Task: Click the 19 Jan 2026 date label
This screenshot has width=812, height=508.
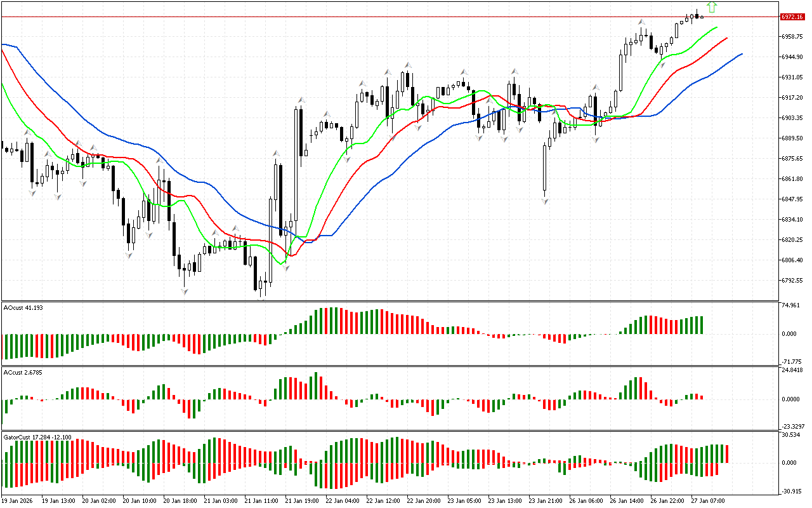Action: [x=17, y=500]
